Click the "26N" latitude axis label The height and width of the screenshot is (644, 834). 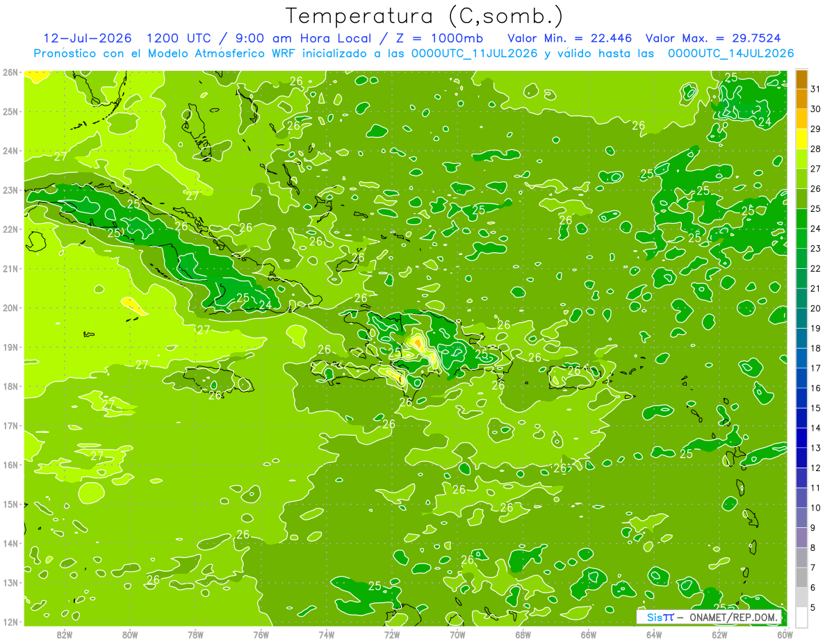(x=10, y=72)
